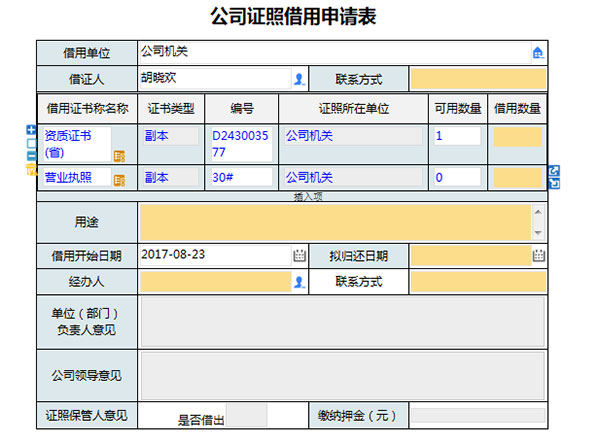Open calendar picker for 借用开始日期
Viewport: 600px width, 442px height.
tap(299, 255)
